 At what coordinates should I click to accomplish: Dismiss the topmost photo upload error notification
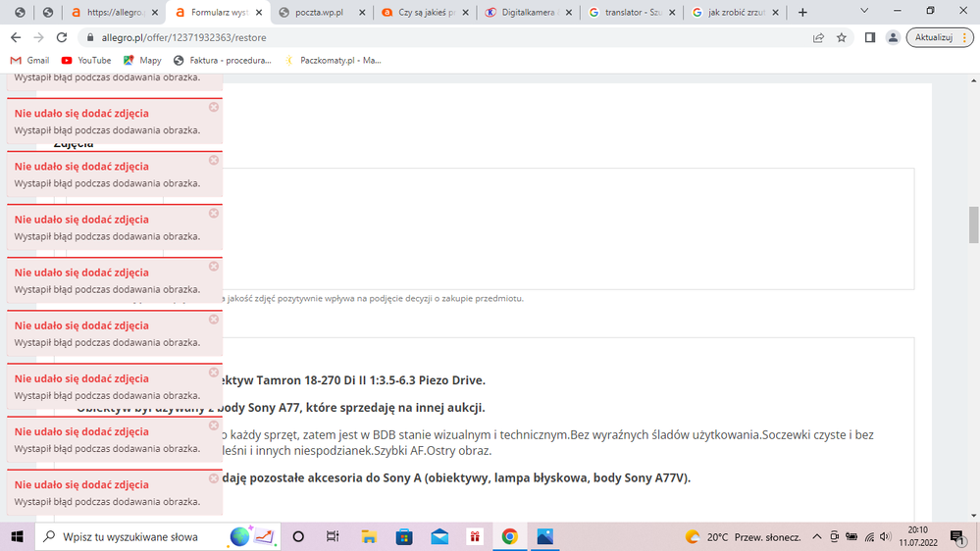pyautogui.click(x=214, y=107)
